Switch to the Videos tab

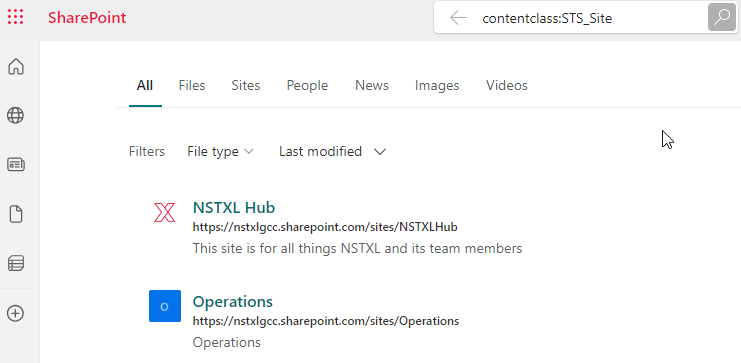[x=507, y=86]
